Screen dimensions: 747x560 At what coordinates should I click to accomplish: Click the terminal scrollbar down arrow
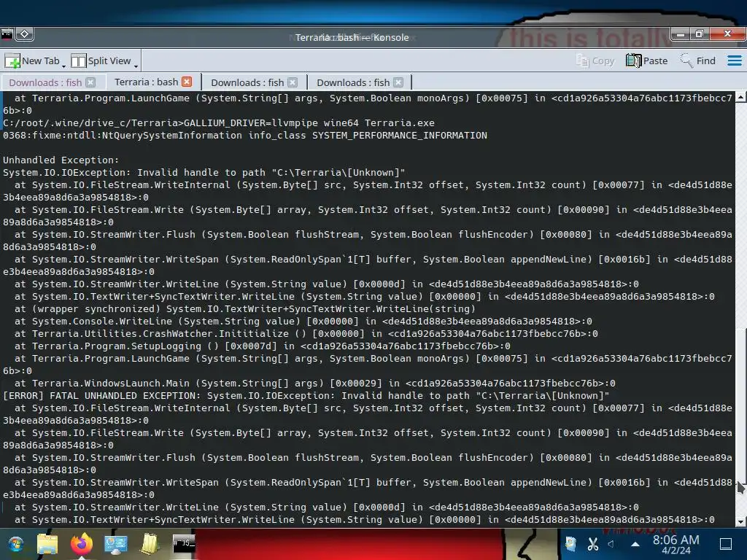741,521
